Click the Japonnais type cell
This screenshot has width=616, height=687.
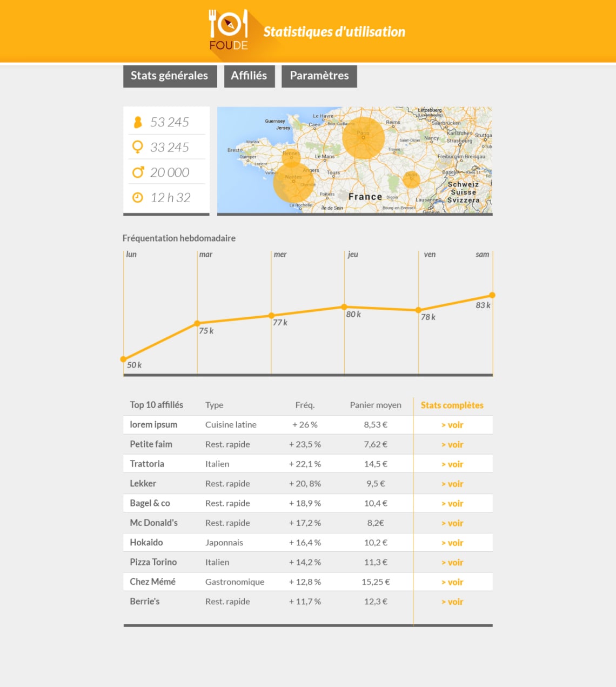[x=224, y=543]
